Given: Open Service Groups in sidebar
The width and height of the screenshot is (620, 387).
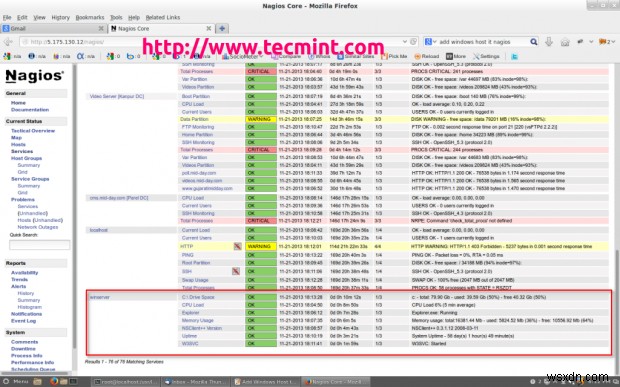Looking at the screenshot, I should pyautogui.click(x=30, y=179).
